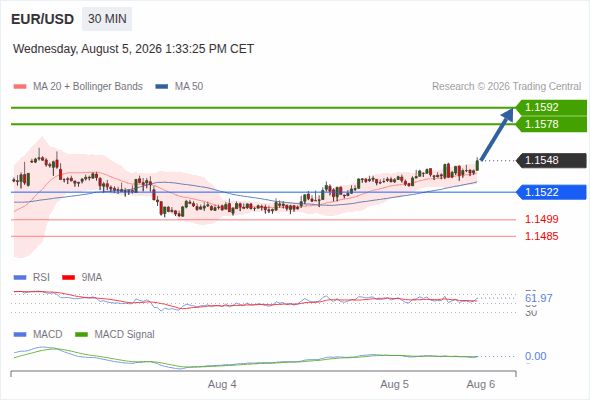Click the Research Trading Central copyright text
Screen dimensions: 590x400
click(506, 87)
